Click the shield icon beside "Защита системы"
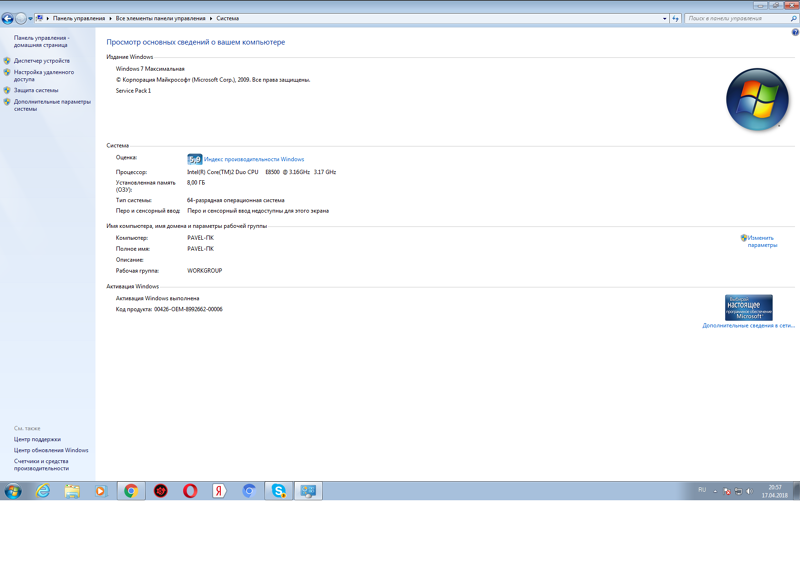800x575 pixels. 7,90
